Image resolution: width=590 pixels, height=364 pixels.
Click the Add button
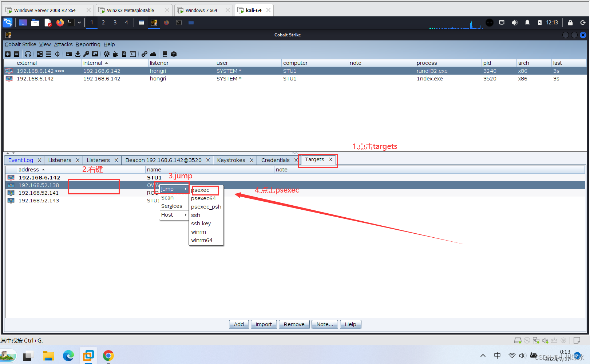239,324
